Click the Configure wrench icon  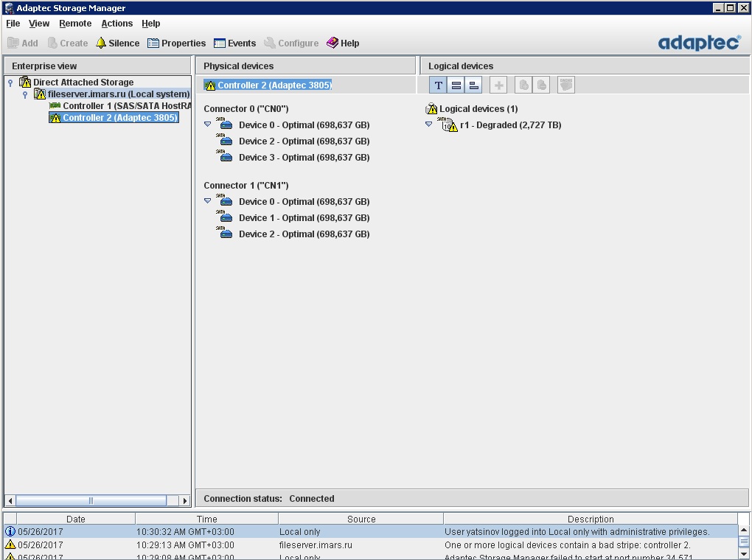[270, 43]
